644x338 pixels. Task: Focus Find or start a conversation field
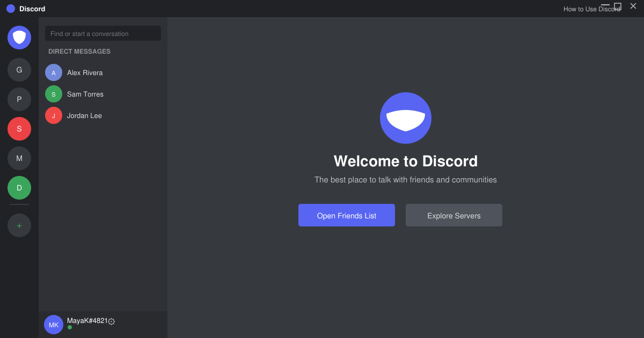(103, 33)
